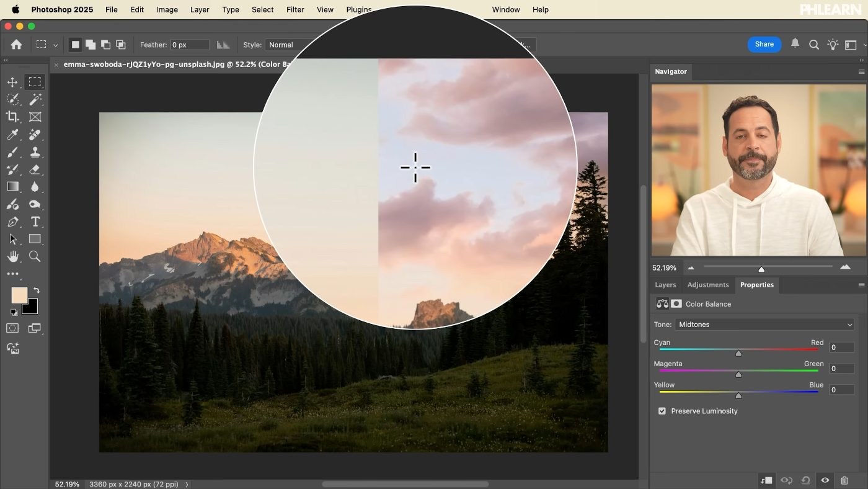Open the Properties panel options menu
The image size is (868, 489).
click(x=861, y=285)
